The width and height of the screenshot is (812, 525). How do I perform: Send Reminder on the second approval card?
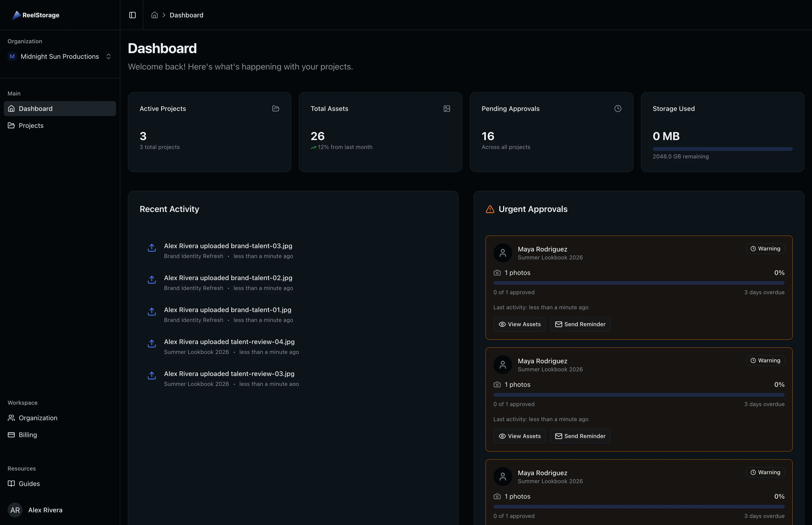[x=580, y=436]
